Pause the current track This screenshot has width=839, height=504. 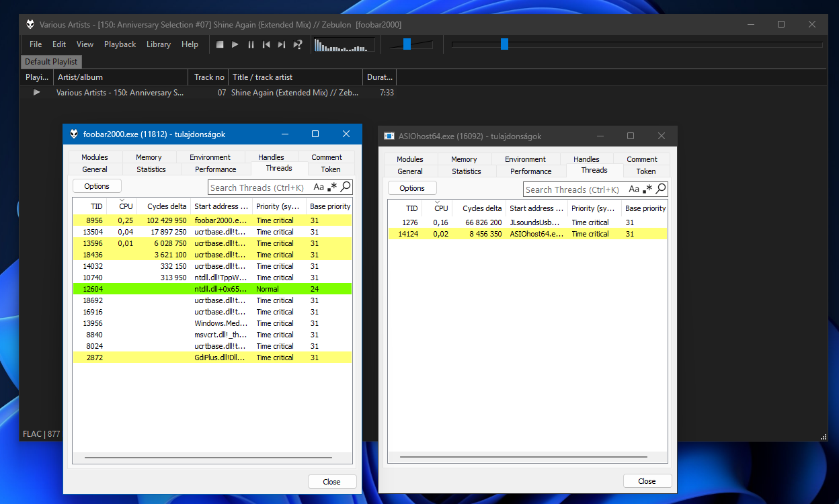click(x=251, y=44)
